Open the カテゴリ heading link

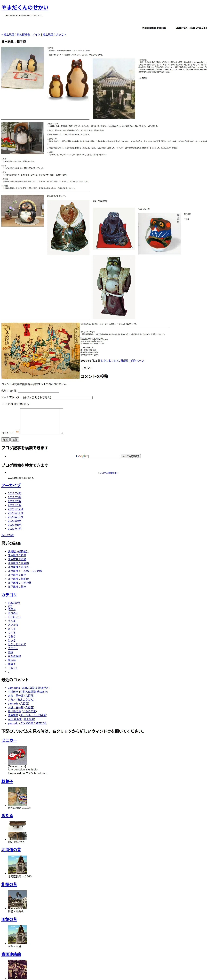[9, 595]
